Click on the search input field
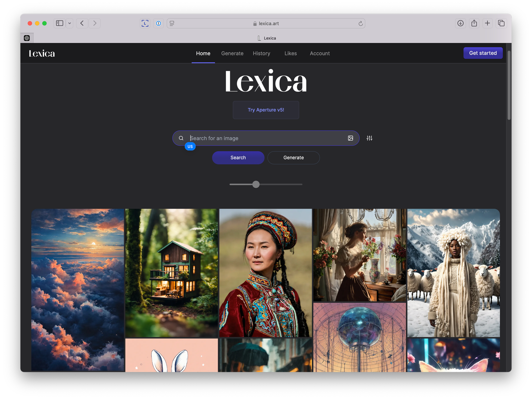532x399 pixels. point(266,138)
